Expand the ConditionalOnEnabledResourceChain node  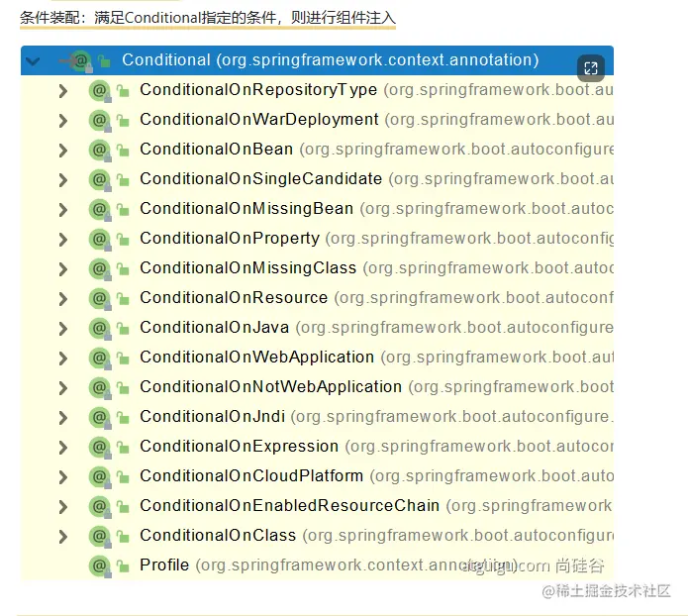[x=63, y=507]
